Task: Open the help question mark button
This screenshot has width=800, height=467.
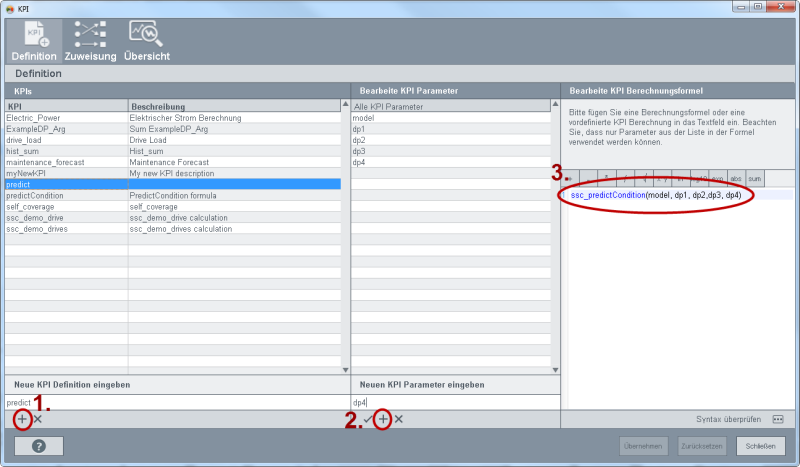Action: (39, 445)
